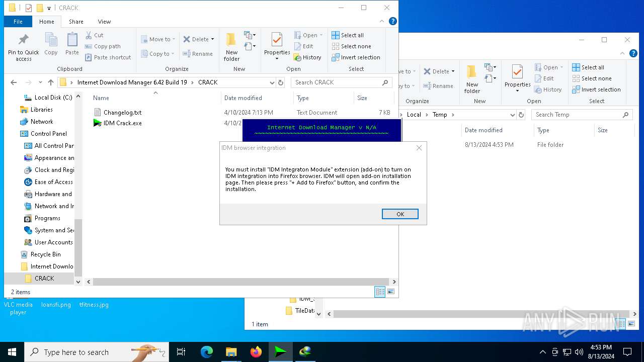Select TileData folder in Temp window tree
The height and width of the screenshot is (362, 644).
300,311
